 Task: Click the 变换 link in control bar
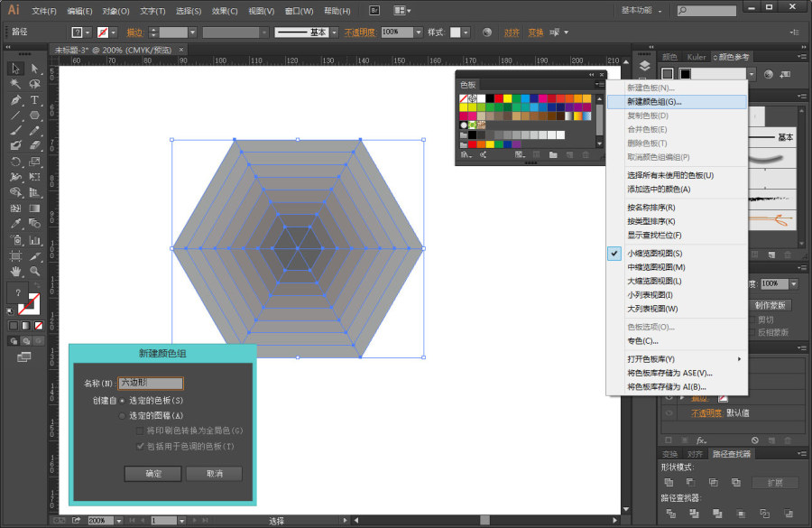[535, 32]
